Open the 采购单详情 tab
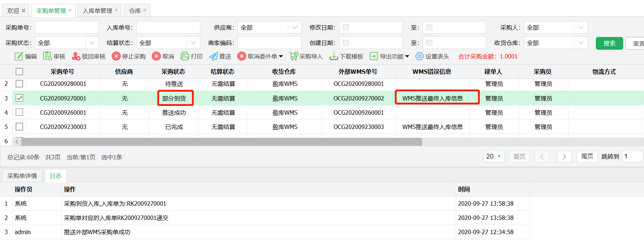This screenshot has height=240, width=644. (22, 176)
